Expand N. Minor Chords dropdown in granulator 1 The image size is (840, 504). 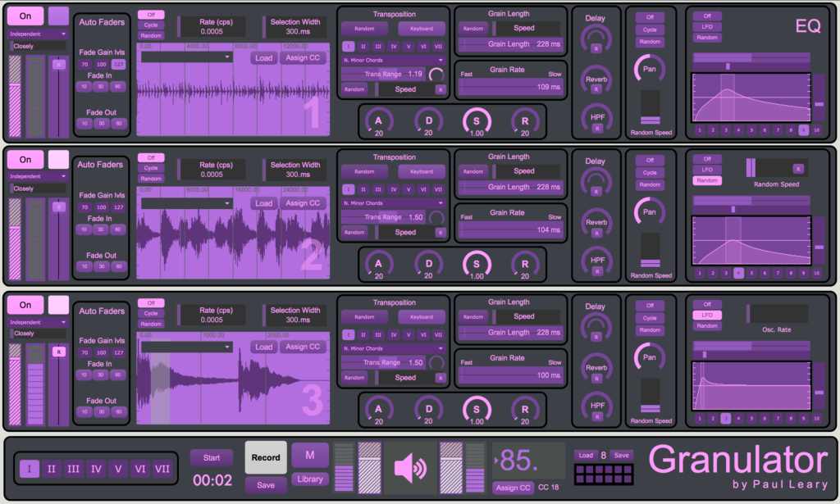coord(393,60)
